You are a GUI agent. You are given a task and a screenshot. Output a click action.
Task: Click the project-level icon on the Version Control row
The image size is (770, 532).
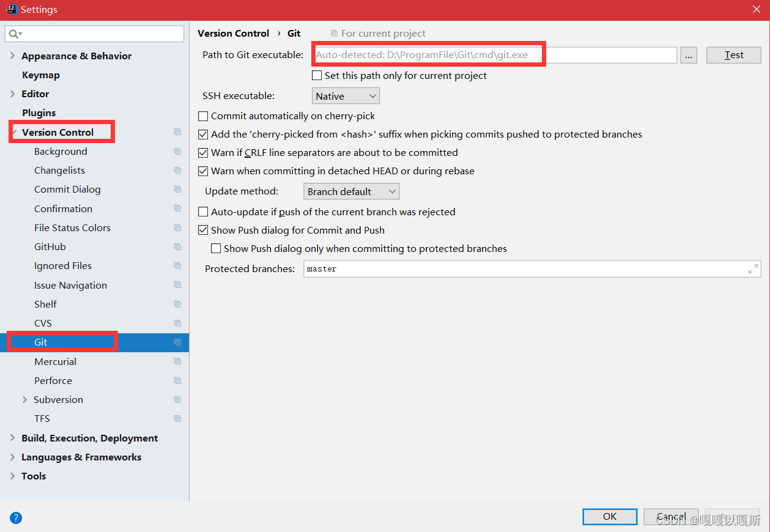177,132
